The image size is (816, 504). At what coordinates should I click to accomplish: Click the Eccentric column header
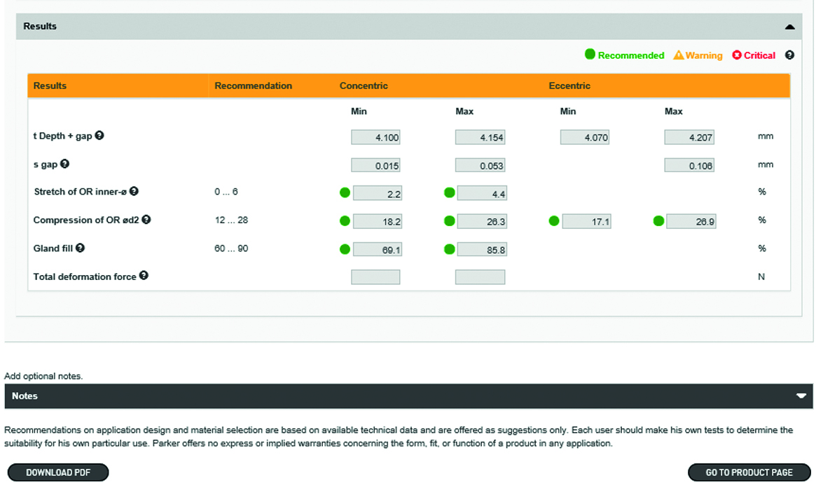coord(569,86)
